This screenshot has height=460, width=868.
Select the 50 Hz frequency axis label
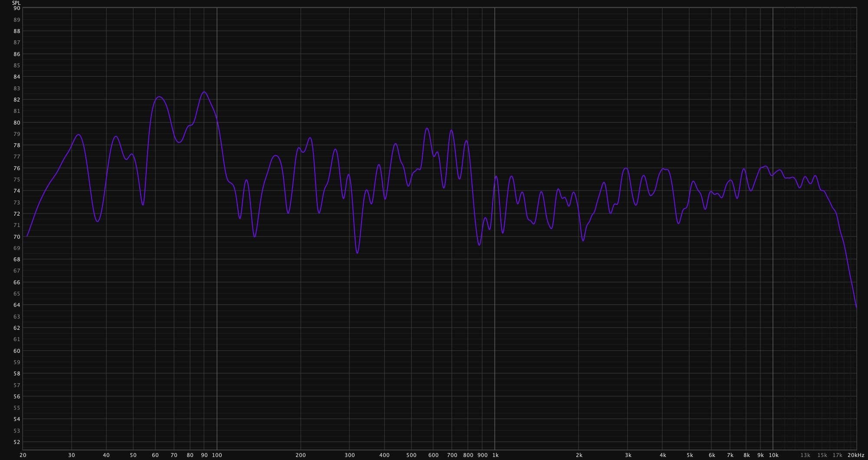click(x=133, y=455)
